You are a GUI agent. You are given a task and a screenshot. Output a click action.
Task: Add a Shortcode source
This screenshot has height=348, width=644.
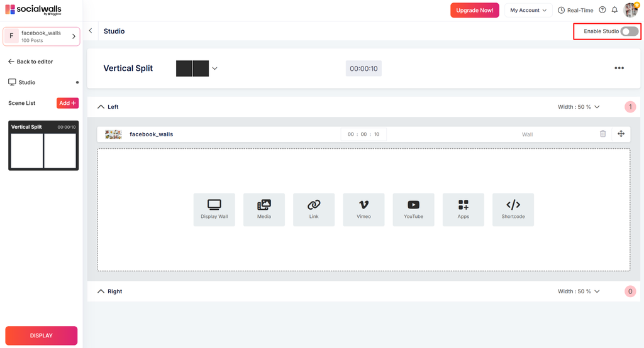(513, 209)
